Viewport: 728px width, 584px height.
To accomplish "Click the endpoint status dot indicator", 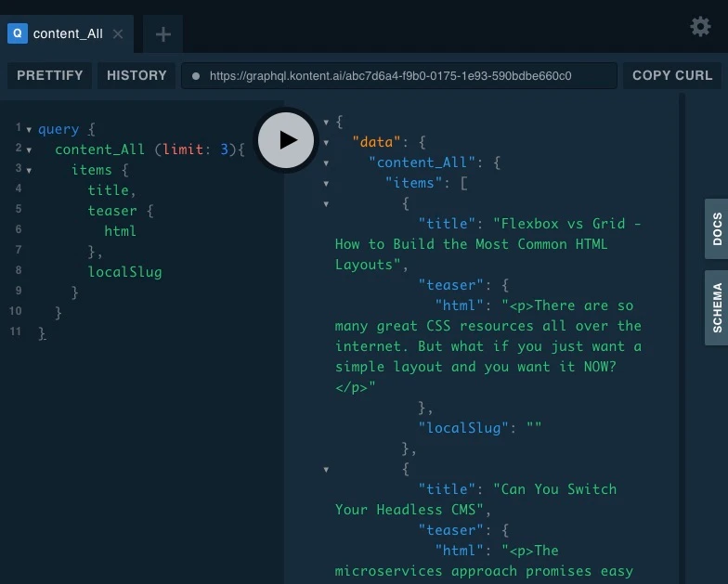I will pyautogui.click(x=196, y=76).
